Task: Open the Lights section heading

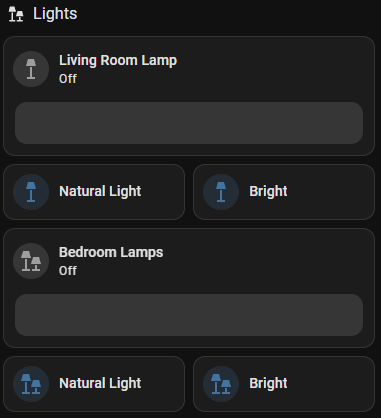Action: click(x=55, y=14)
